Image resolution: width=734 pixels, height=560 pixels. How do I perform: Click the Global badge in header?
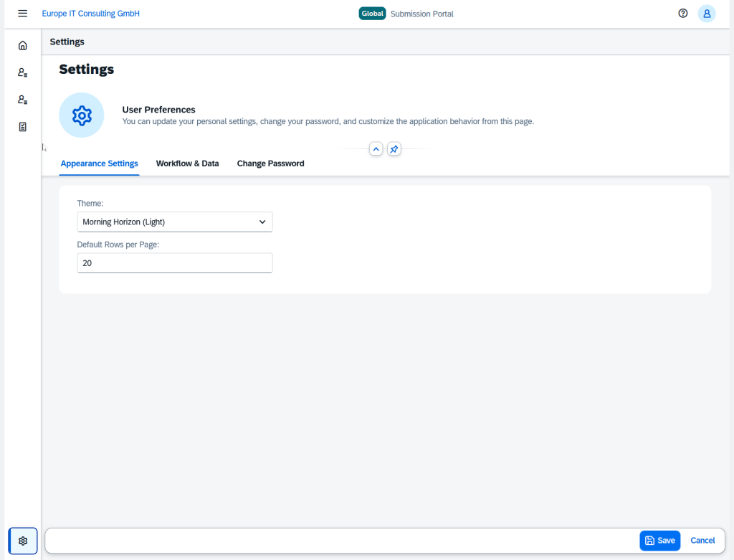click(372, 14)
